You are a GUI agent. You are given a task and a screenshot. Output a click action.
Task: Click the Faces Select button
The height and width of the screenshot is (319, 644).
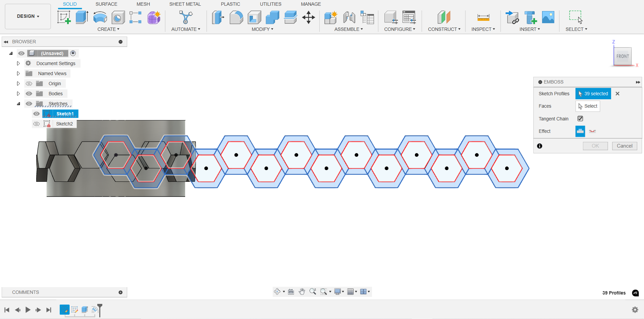(x=588, y=106)
